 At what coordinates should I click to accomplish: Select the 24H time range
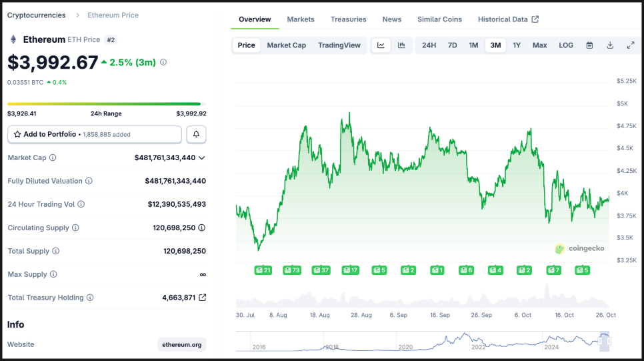429,45
